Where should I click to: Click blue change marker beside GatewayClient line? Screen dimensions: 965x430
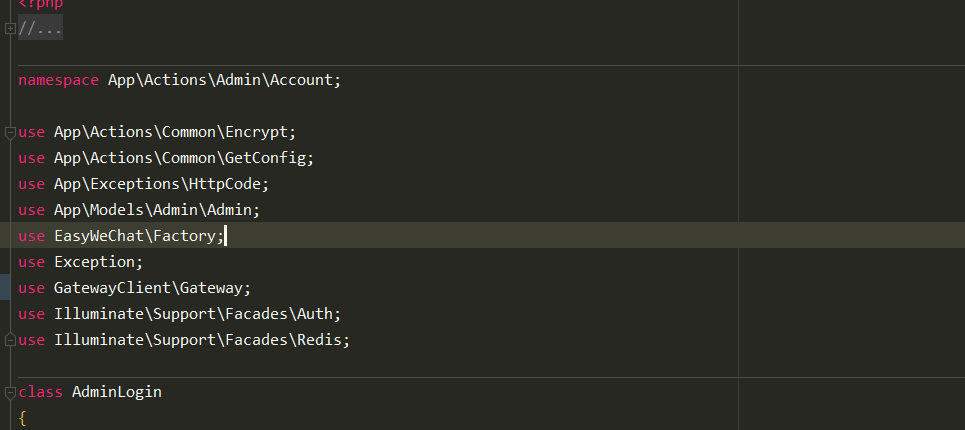coord(5,287)
